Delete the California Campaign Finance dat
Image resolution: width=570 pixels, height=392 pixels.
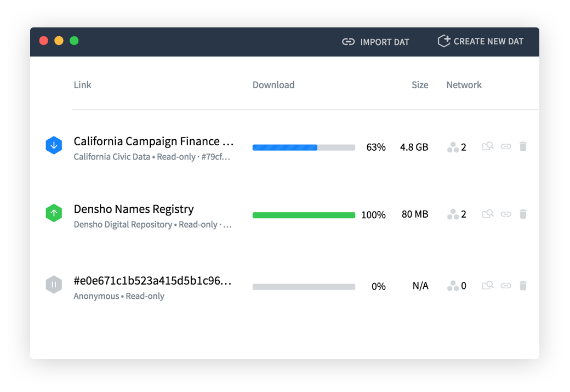click(523, 146)
